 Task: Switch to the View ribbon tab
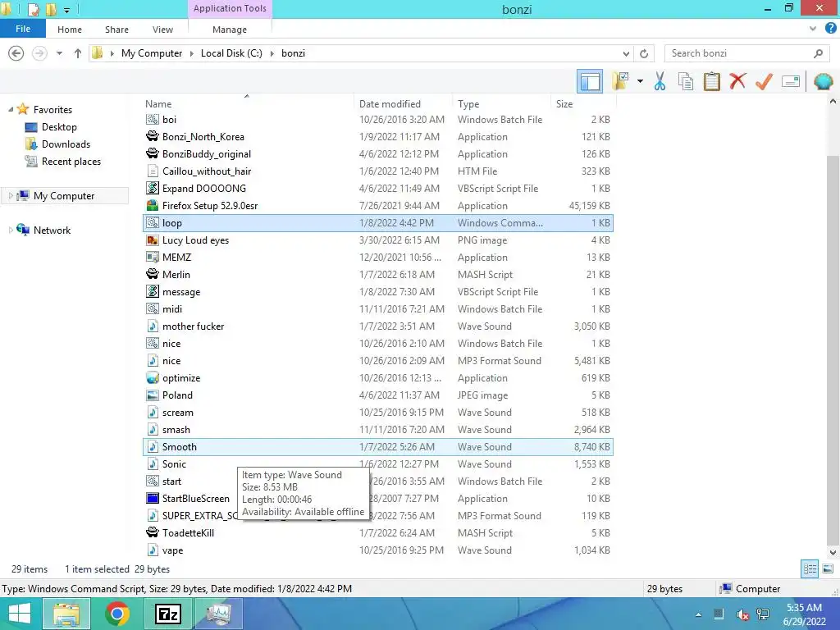[x=162, y=30]
